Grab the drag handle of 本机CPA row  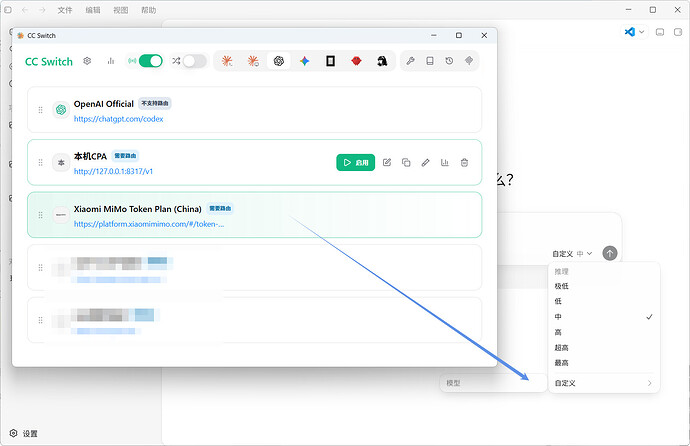40,163
